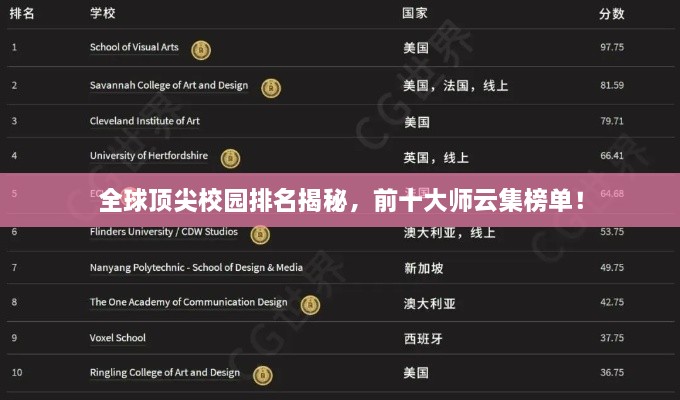Viewport: 680px width, 400px height.
Task: Open Ringling College of Art and Design link
Action: click(x=164, y=373)
